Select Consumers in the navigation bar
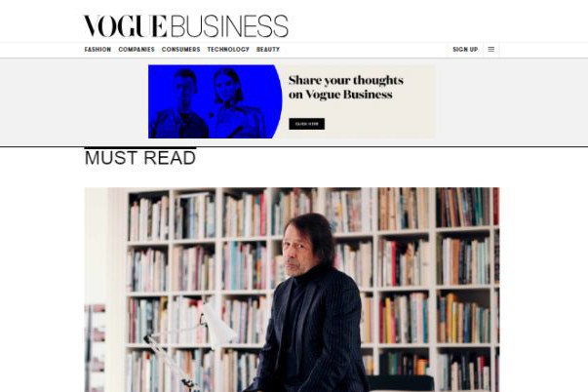This screenshot has width=588, height=392. tap(180, 49)
